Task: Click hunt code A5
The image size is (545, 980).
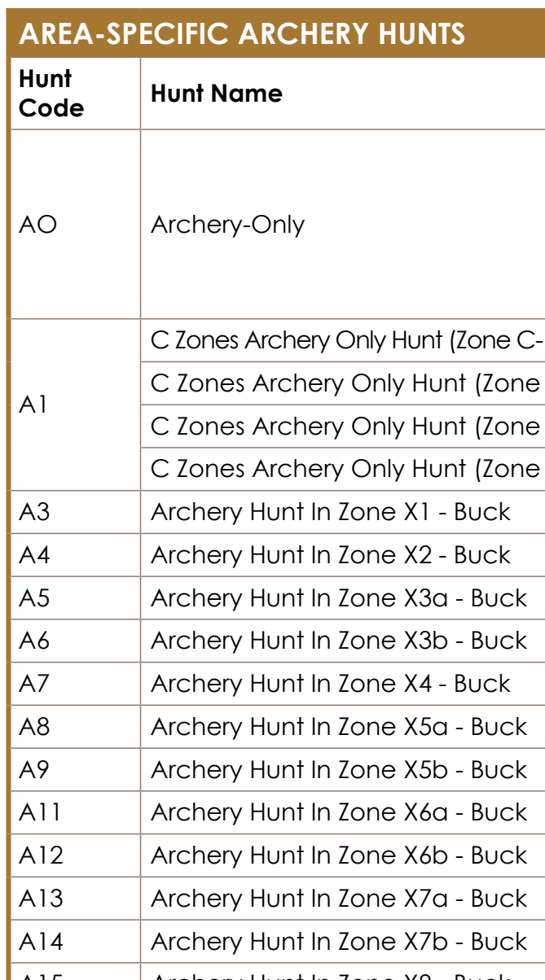Action: pyautogui.click(x=32, y=597)
